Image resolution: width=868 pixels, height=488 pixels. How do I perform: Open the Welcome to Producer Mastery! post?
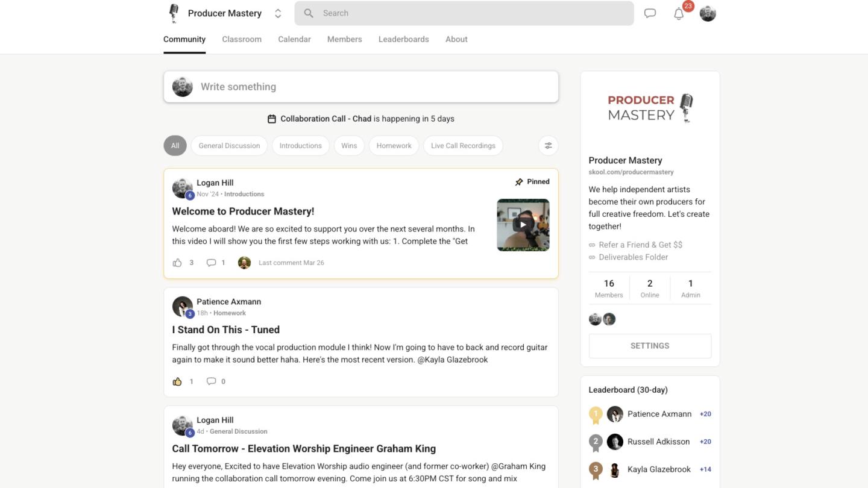click(243, 211)
